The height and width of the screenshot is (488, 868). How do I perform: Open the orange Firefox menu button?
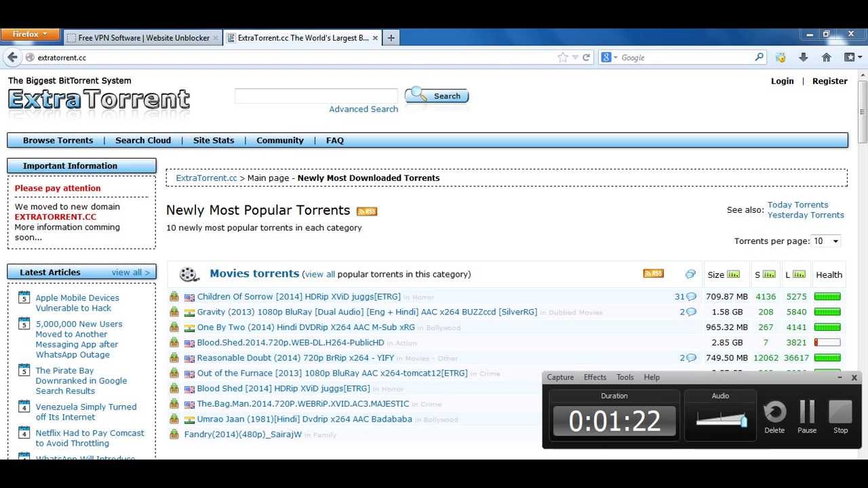[x=28, y=34]
